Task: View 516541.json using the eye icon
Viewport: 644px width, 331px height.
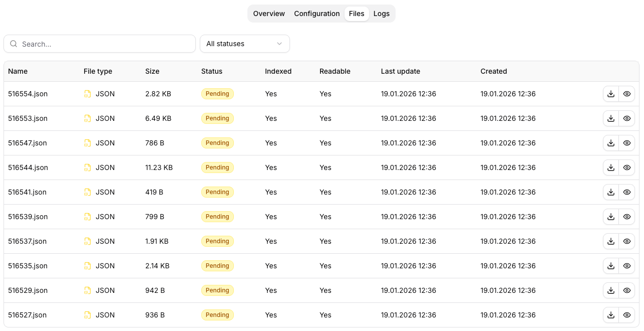Action: tap(626, 192)
